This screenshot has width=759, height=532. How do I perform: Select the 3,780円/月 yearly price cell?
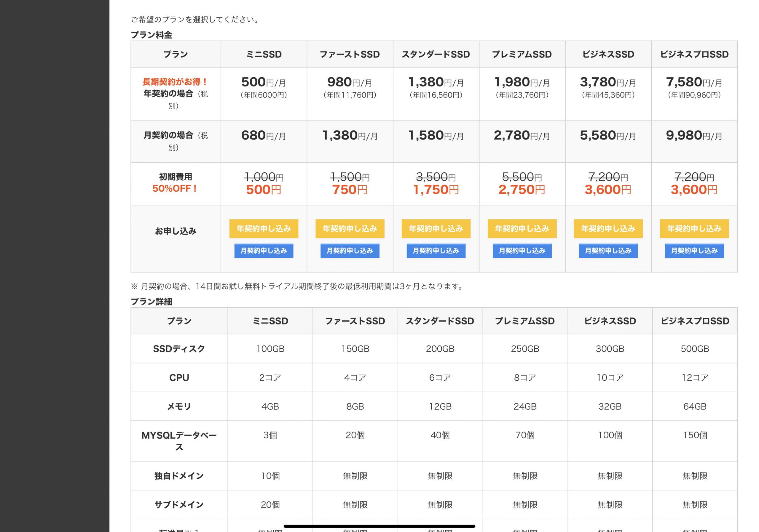click(x=608, y=94)
